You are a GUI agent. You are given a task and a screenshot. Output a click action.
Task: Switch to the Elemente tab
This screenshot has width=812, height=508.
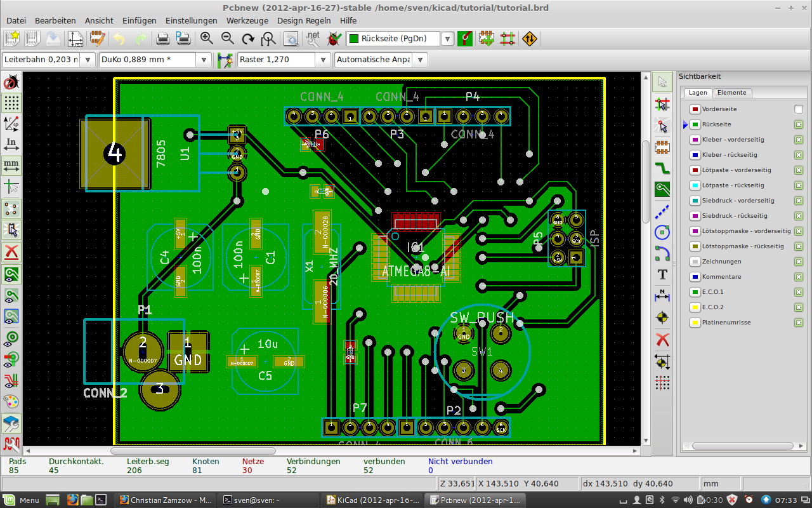[x=731, y=93]
